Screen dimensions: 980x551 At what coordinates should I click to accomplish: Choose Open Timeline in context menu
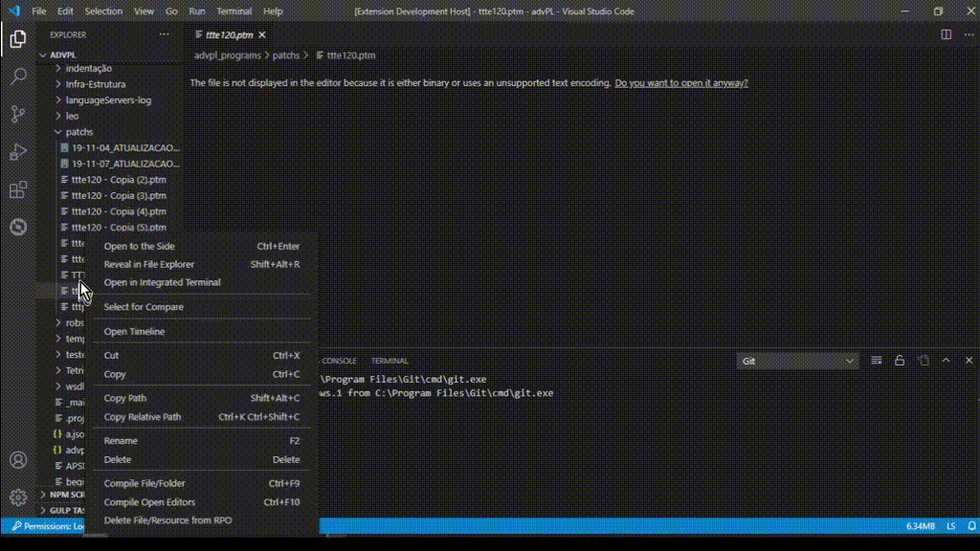201,331
